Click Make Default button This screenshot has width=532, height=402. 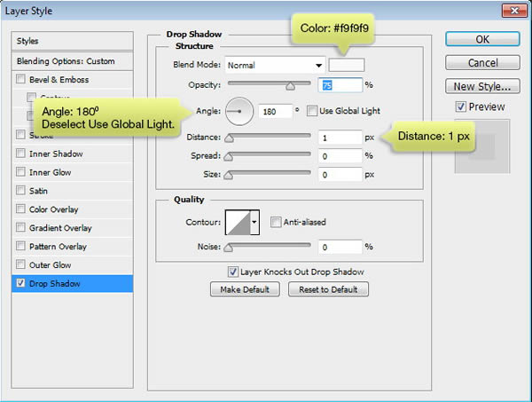[245, 289]
